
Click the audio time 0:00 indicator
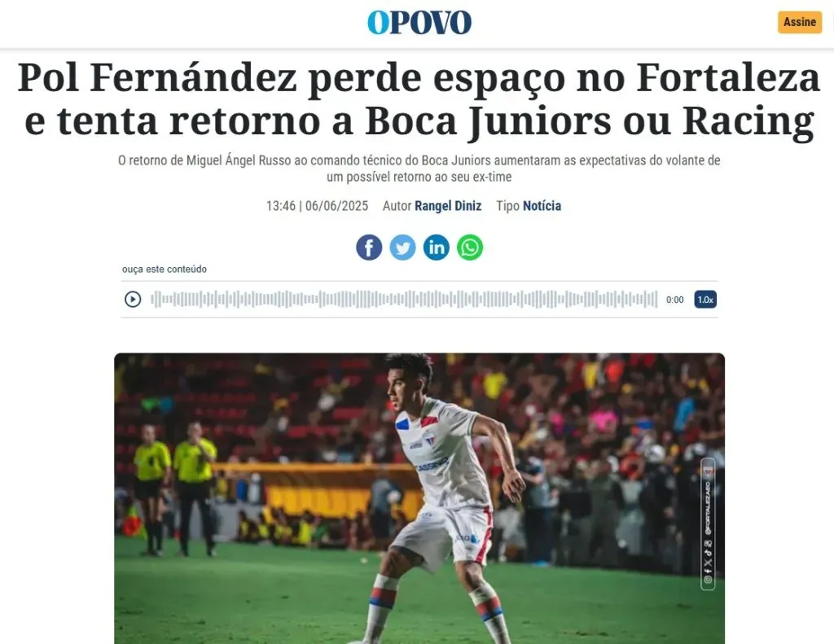675,300
